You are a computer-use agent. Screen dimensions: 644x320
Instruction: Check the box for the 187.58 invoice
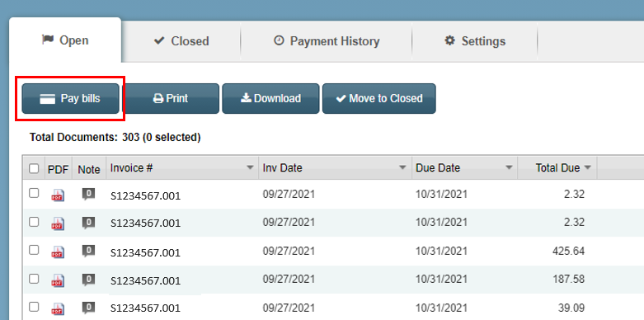[x=34, y=279]
